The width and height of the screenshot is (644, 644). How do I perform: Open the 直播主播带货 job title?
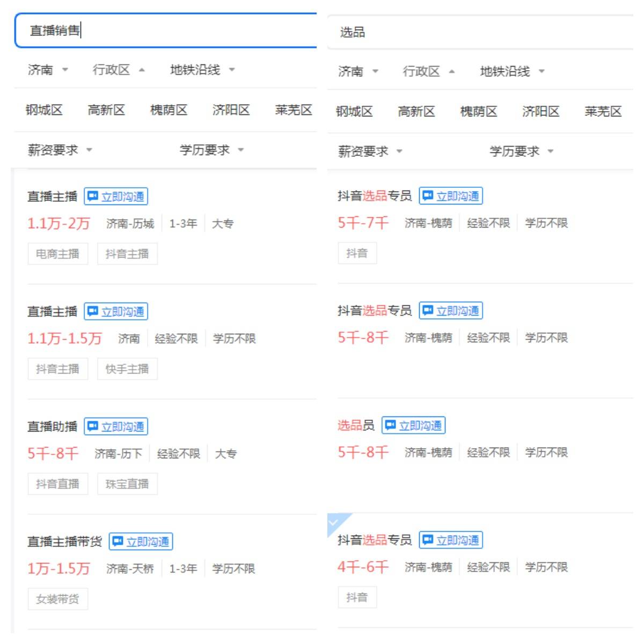click(64, 541)
